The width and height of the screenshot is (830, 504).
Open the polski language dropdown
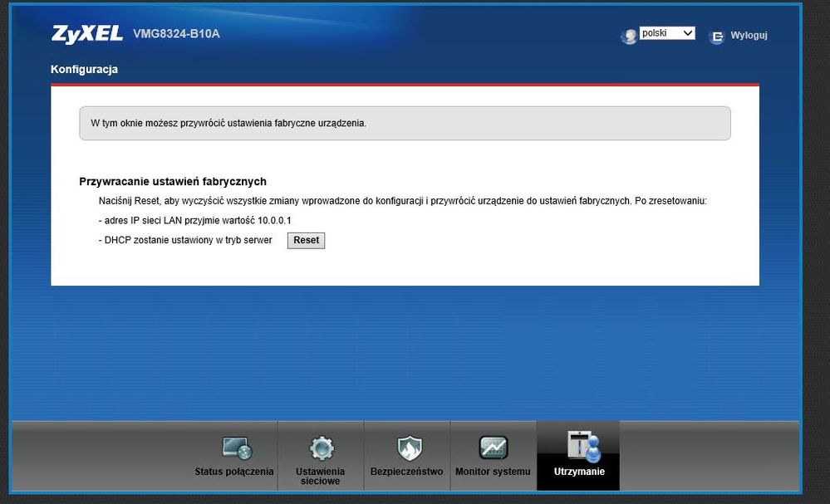(666, 33)
